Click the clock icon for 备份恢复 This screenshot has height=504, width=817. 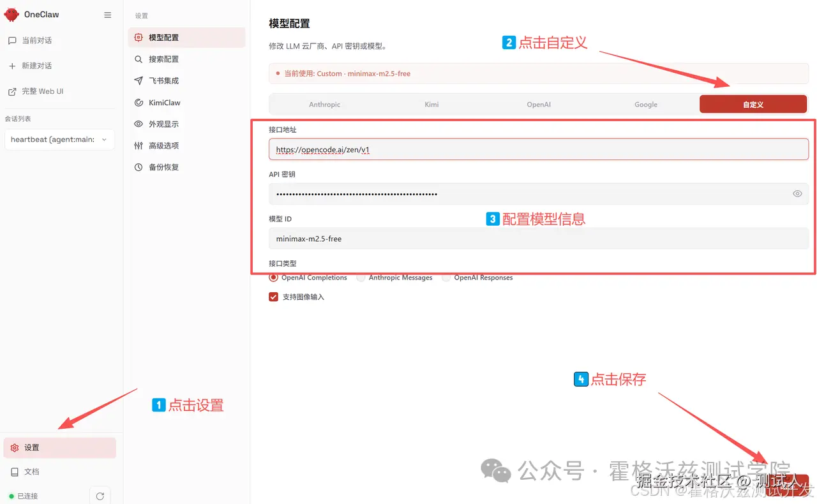point(139,167)
